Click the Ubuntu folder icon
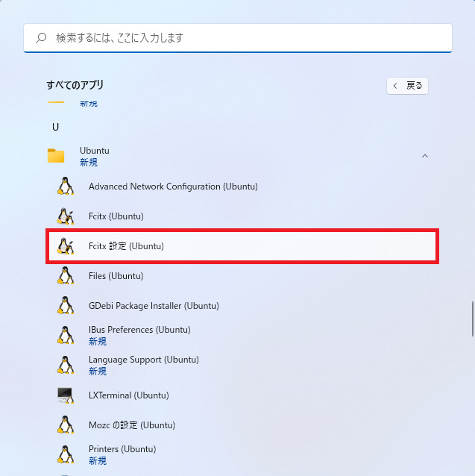This screenshot has width=475, height=476. [x=56, y=156]
